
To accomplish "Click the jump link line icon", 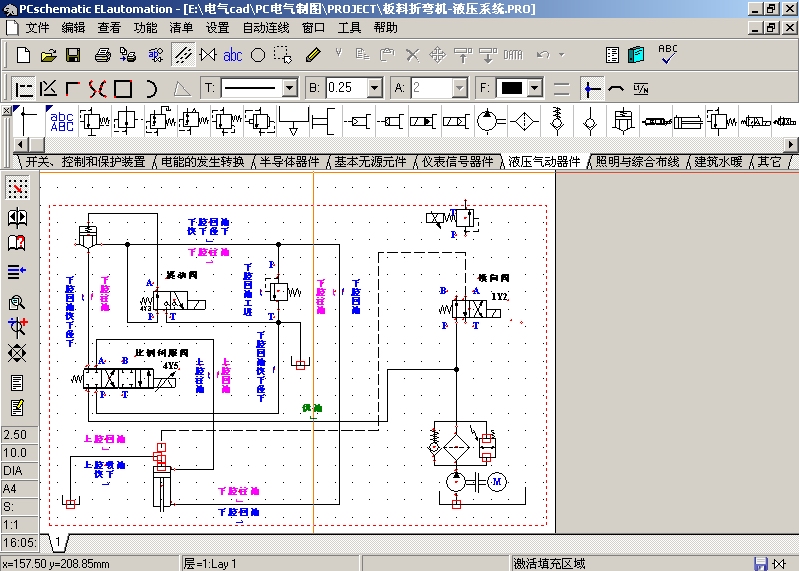I will tap(616, 89).
